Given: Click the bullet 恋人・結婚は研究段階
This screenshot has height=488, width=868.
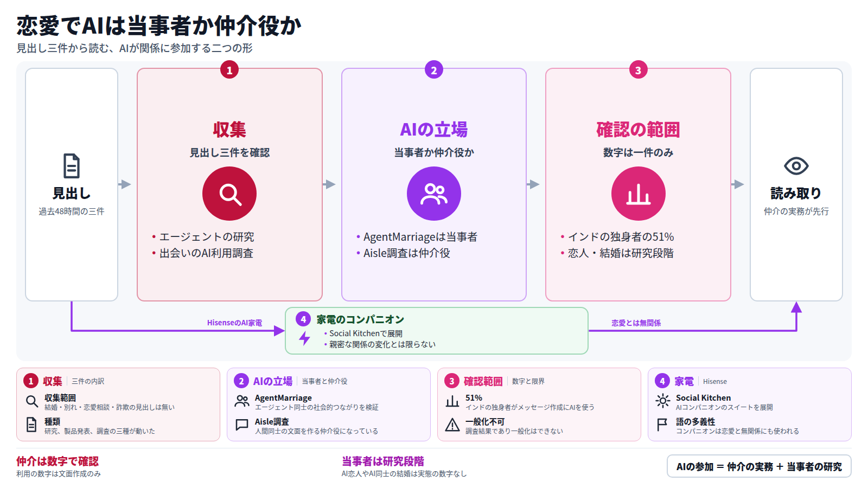Looking at the screenshot, I should (621, 253).
